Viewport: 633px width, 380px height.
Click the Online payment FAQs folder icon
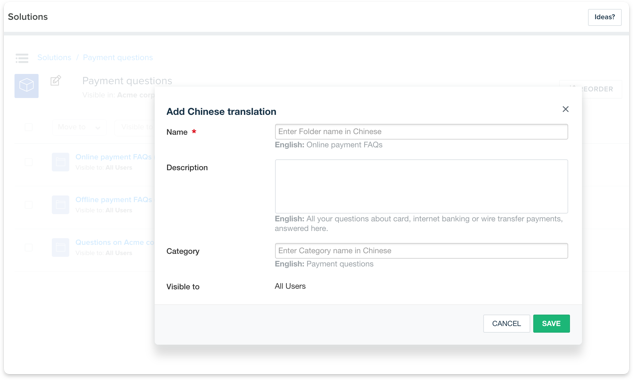point(61,162)
